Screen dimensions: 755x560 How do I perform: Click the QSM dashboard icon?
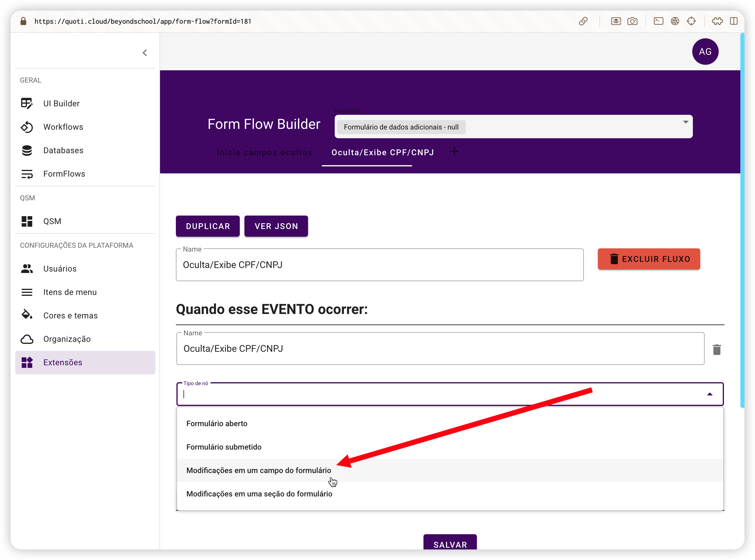pos(27,221)
